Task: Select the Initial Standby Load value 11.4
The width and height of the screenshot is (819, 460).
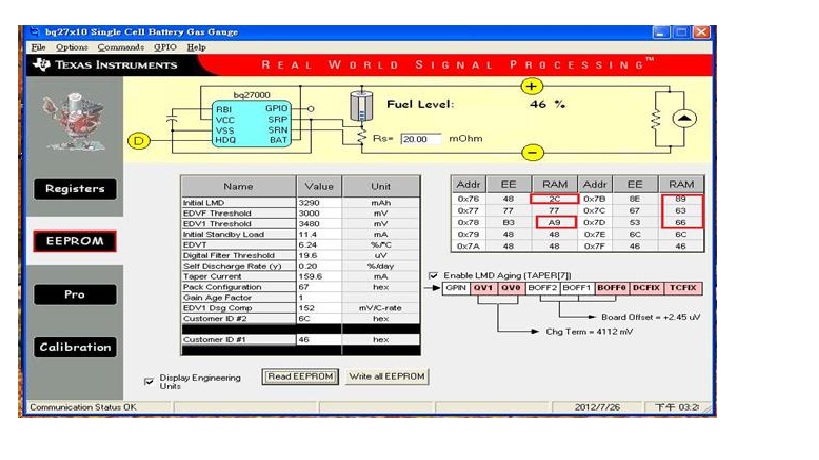Action: point(319,234)
